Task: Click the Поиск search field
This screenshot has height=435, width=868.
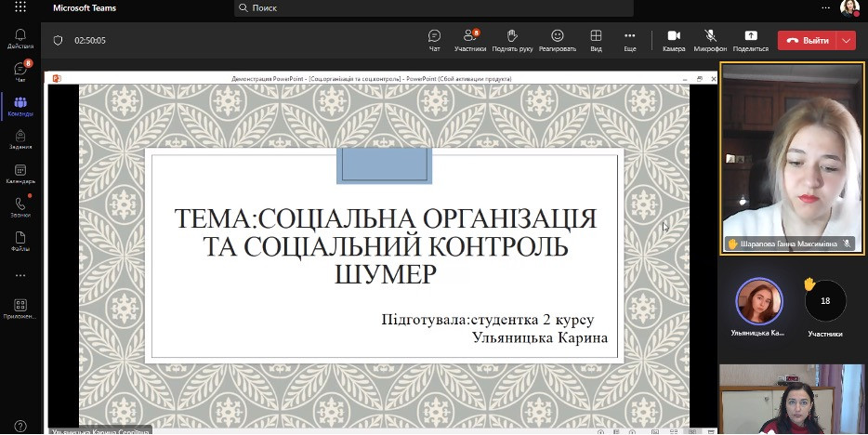Action: [x=434, y=8]
